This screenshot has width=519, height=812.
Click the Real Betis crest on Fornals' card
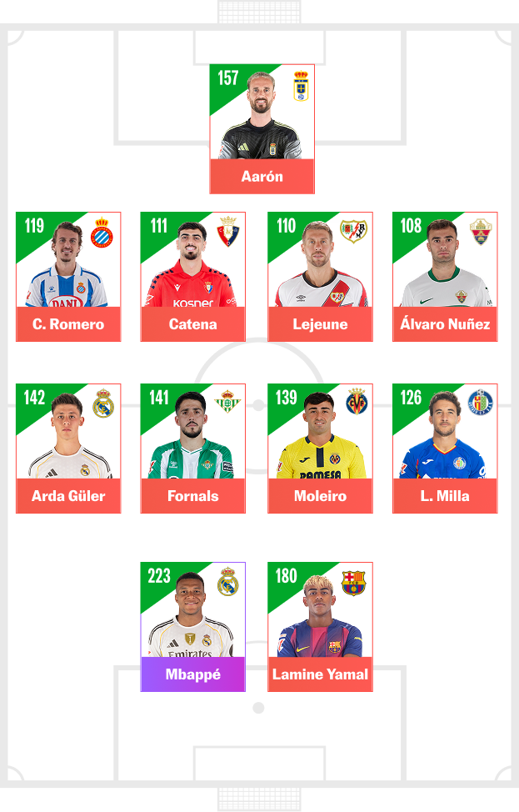pyautogui.click(x=227, y=401)
